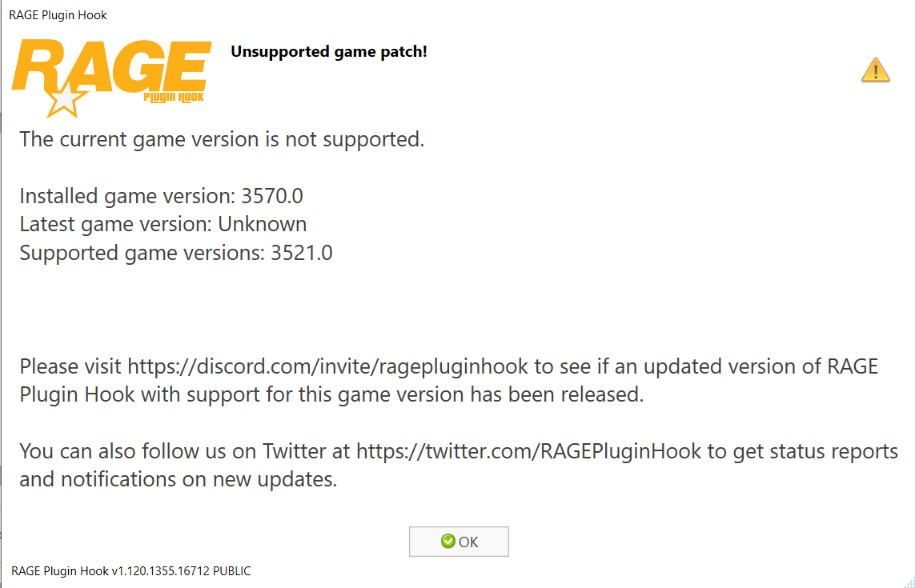Open the discord.com/invite/ragepluginhook link
The width and height of the screenshot is (915, 588).
[327, 366]
